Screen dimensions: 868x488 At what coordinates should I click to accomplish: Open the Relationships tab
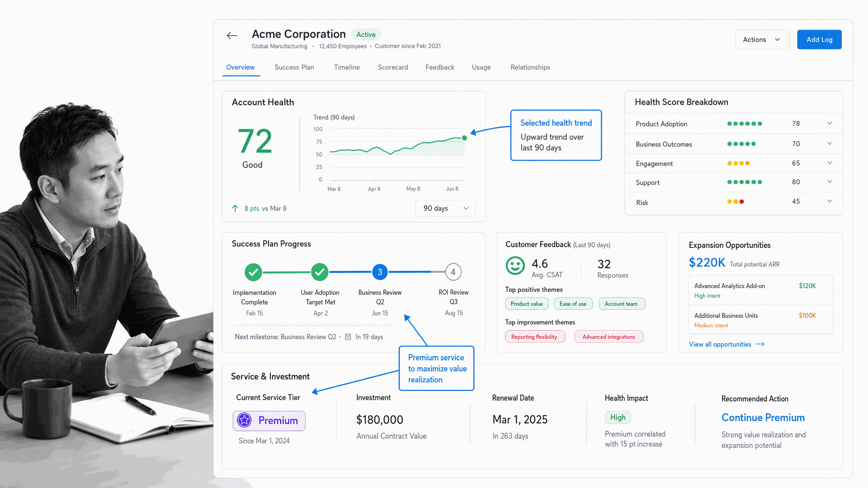530,67
